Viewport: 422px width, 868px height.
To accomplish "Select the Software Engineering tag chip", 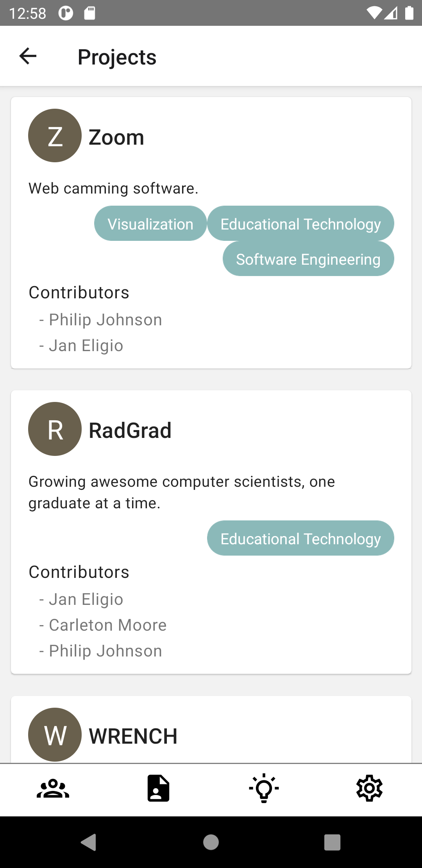I will pyautogui.click(x=308, y=259).
